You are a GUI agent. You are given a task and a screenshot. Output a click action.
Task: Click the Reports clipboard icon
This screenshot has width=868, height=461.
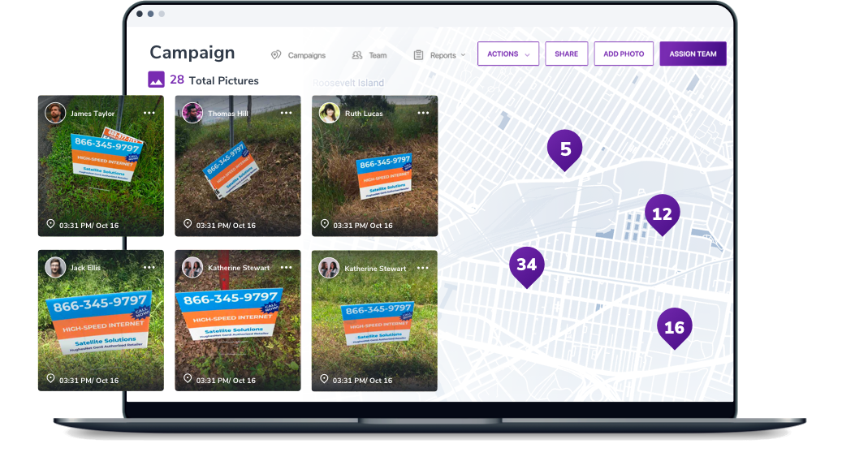(x=418, y=55)
